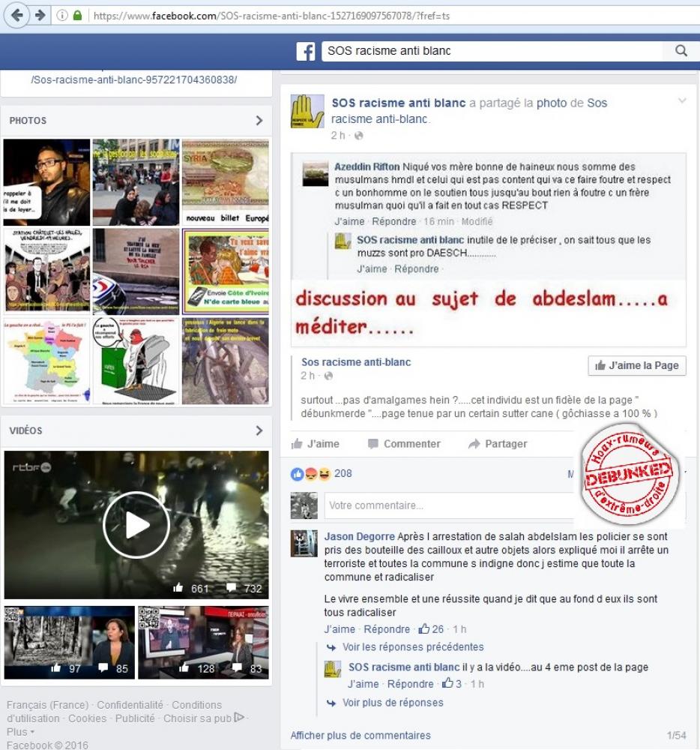Screen dimensions: 700x750
Task: Open the Sos racisme anti-blanc original page link
Action: tap(356, 362)
